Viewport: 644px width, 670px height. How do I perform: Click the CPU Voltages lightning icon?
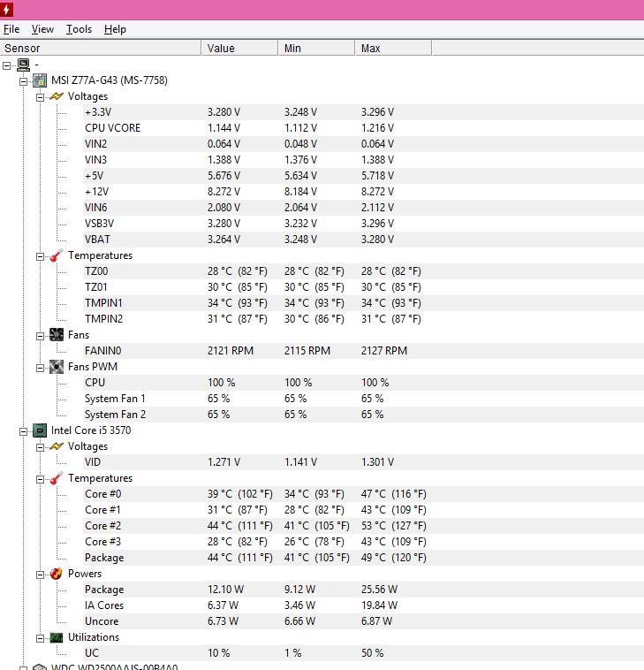57,446
